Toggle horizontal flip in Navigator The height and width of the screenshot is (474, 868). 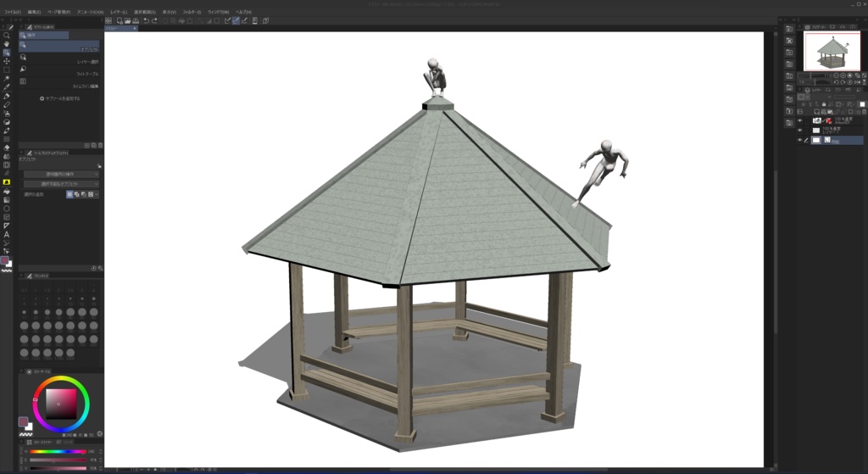click(x=858, y=82)
